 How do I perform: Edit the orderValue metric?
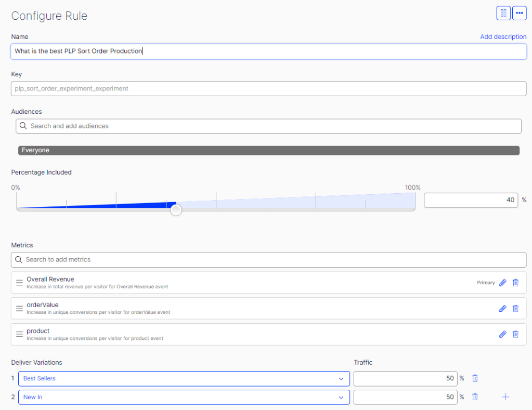(x=502, y=308)
